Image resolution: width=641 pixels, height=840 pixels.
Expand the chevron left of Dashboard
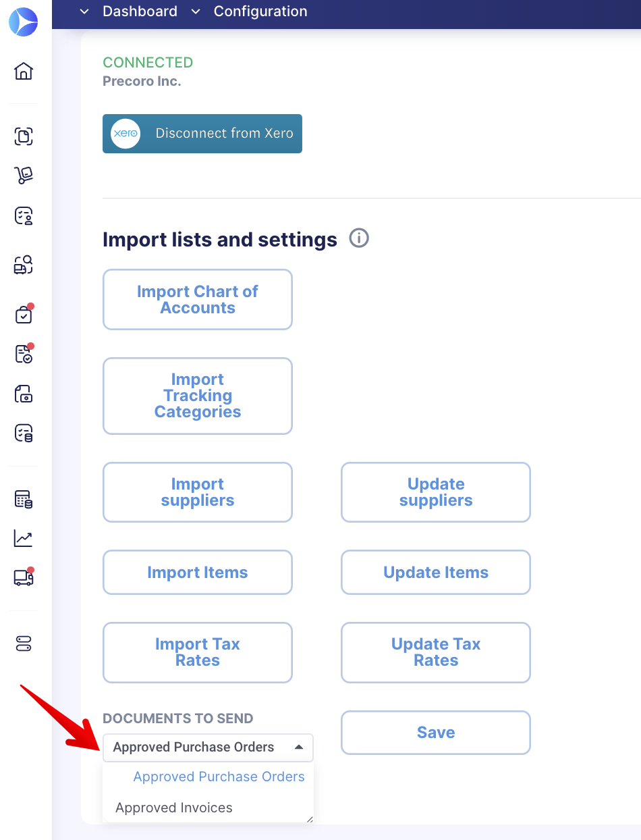pos(84,11)
